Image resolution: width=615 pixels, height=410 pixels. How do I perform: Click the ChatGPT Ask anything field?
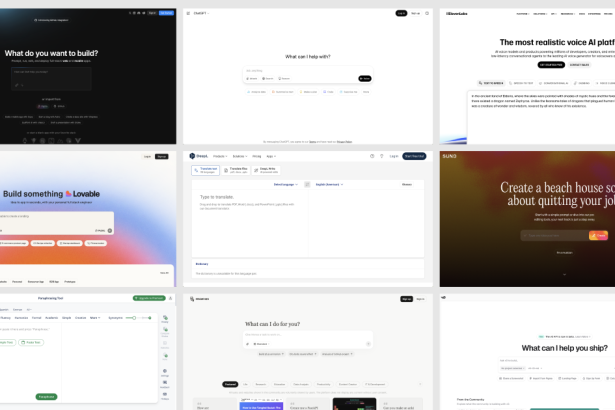coord(308,71)
